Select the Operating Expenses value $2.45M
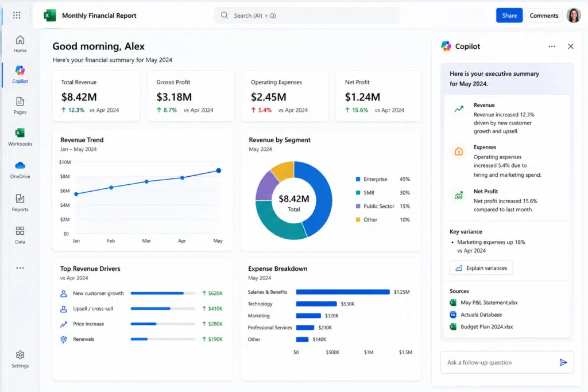The image size is (588, 392). pyautogui.click(x=269, y=97)
